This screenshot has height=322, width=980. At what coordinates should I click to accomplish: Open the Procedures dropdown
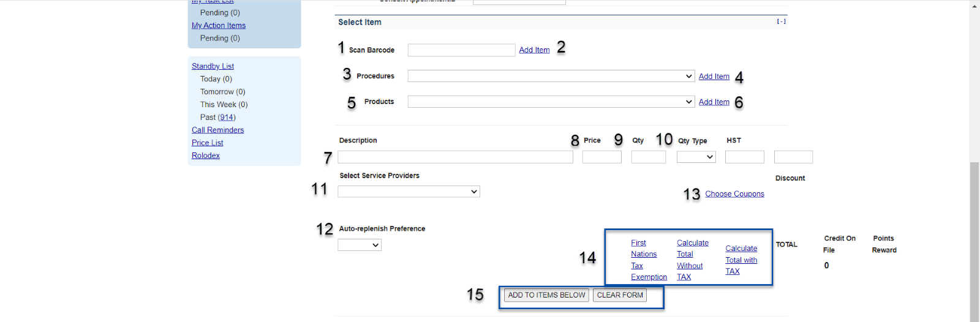(551, 77)
